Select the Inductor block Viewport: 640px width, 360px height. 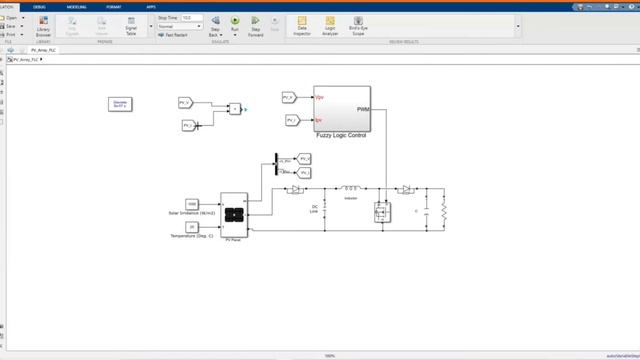(x=351, y=189)
